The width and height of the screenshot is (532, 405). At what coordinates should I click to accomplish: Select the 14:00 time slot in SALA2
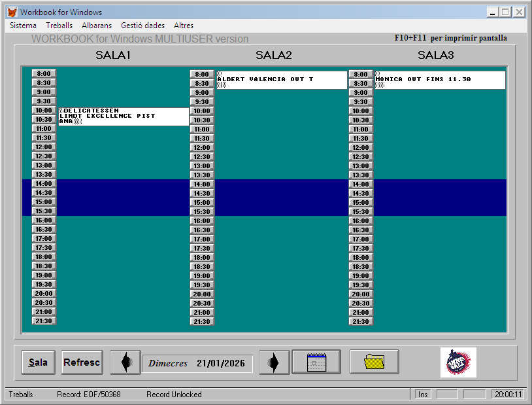(202, 185)
